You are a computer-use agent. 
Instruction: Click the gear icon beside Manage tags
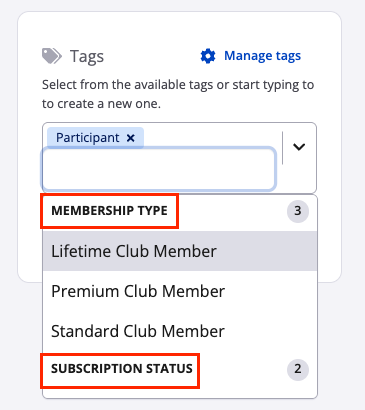pyautogui.click(x=208, y=56)
